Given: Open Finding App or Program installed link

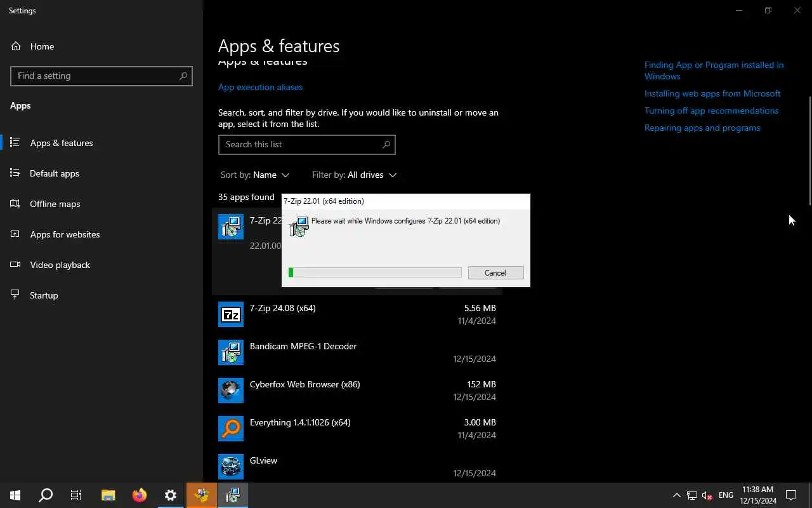Looking at the screenshot, I should click(714, 70).
